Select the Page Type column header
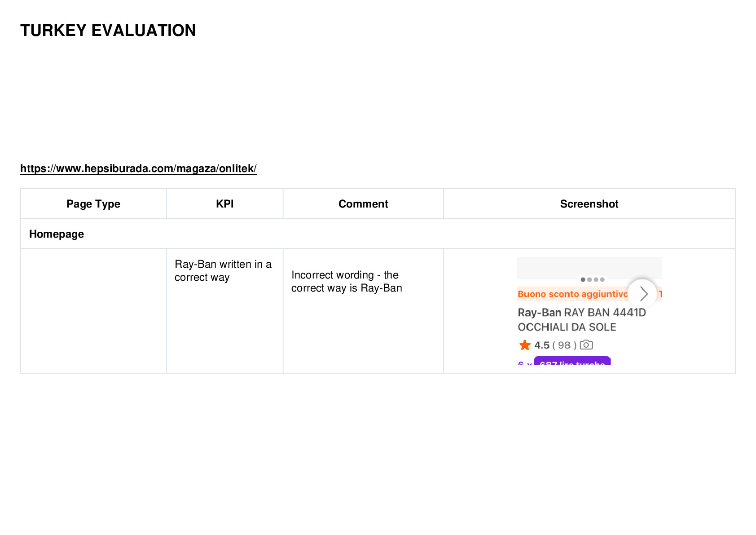The height and width of the screenshot is (535, 756). [x=93, y=204]
